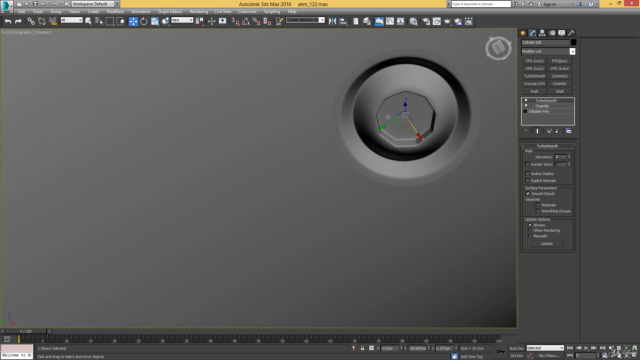Switch to the Hierarchy command panel tab
The width and height of the screenshot is (640, 360).
(542, 33)
